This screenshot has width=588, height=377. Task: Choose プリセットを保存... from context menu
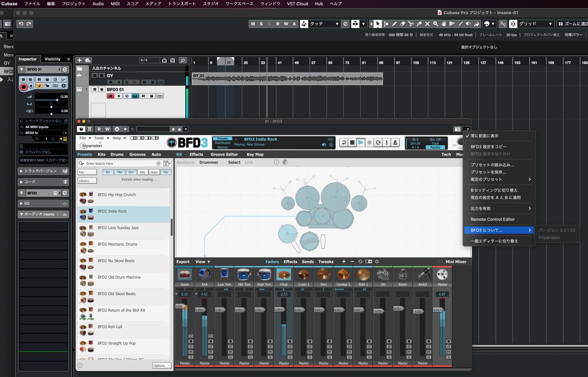489,172
